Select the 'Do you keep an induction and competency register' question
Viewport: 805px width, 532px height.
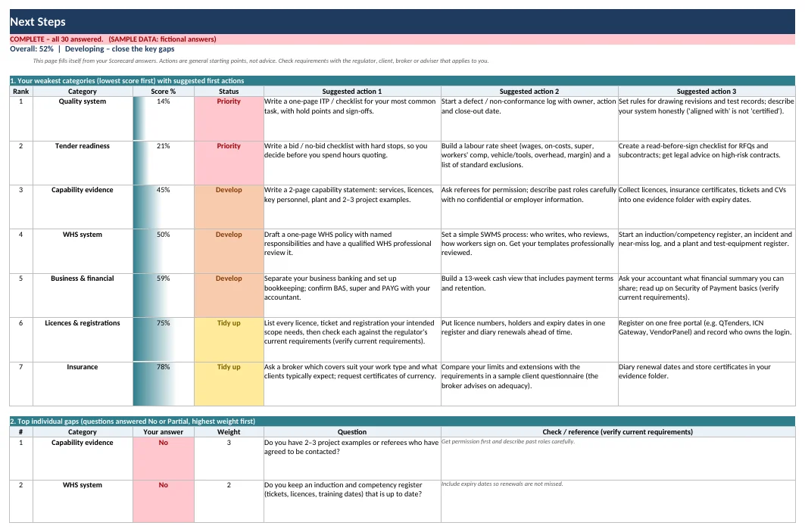coord(352,501)
